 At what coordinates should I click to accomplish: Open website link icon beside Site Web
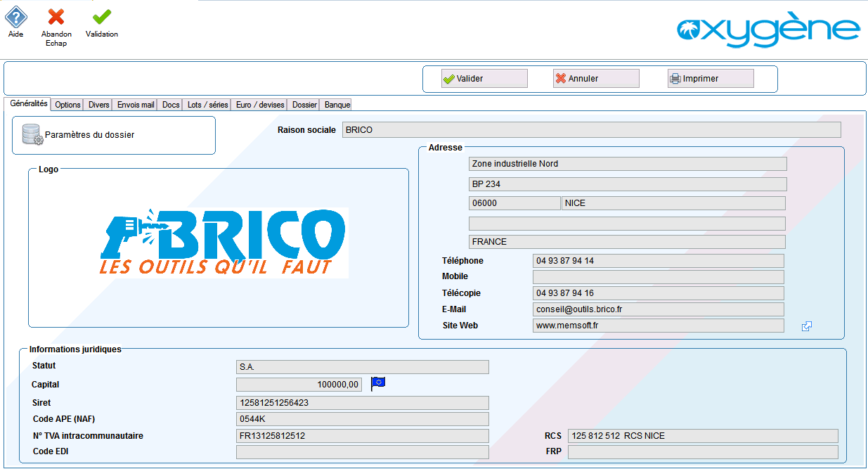807,326
